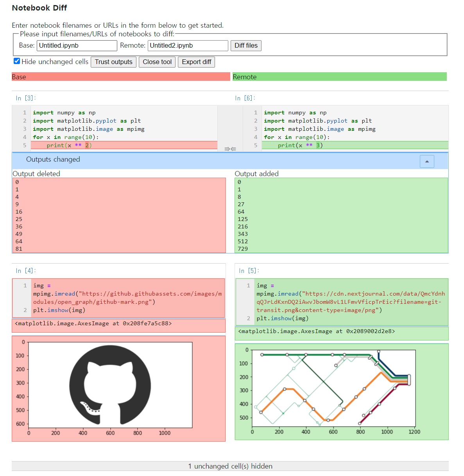Enable trusted outputs with Trust outputs button
Viewport: 464px width, 476px height.
113,62
